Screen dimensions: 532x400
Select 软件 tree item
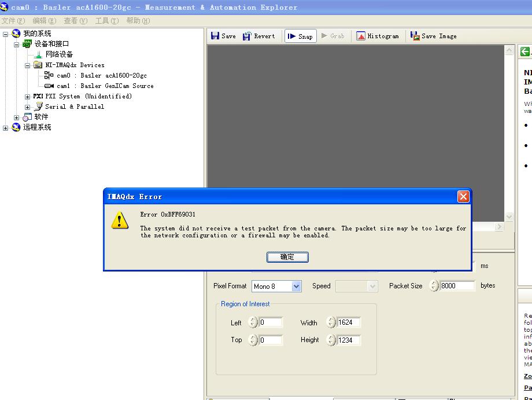[x=41, y=117]
